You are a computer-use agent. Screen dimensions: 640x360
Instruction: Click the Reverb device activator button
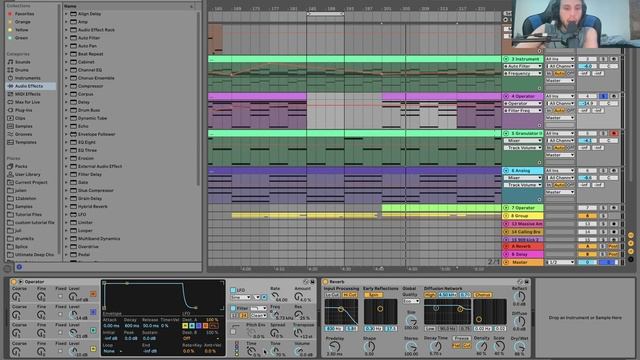tap(325, 282)
